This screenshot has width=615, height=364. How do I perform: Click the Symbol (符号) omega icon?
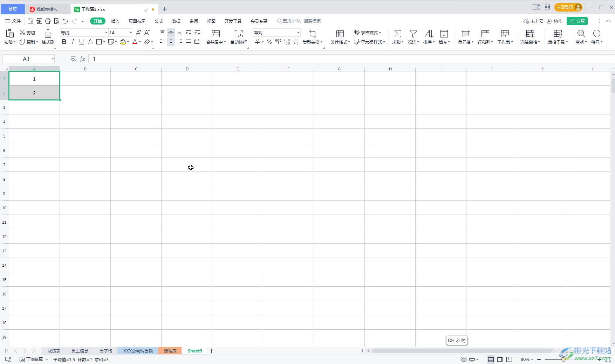[x=596, y=34]
